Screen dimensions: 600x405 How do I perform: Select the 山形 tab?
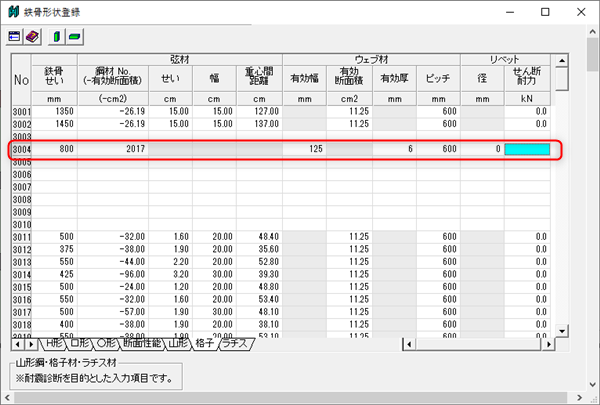[x=177, y=343]
